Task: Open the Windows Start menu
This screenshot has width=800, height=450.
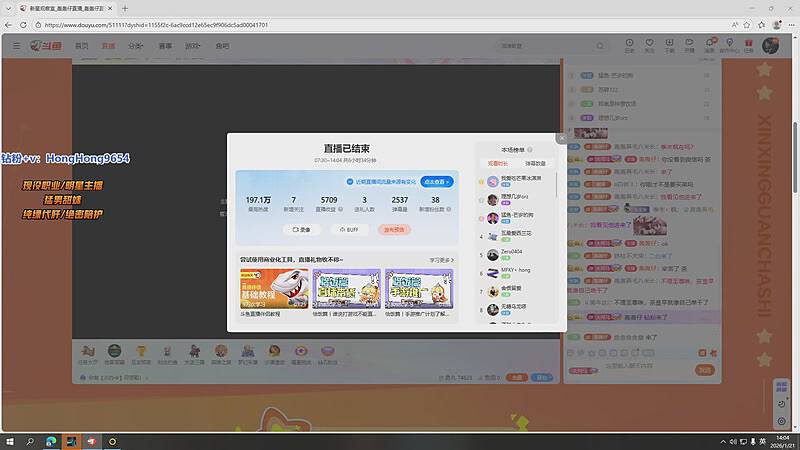Action: pyautogui.click(x=9, y=441)
